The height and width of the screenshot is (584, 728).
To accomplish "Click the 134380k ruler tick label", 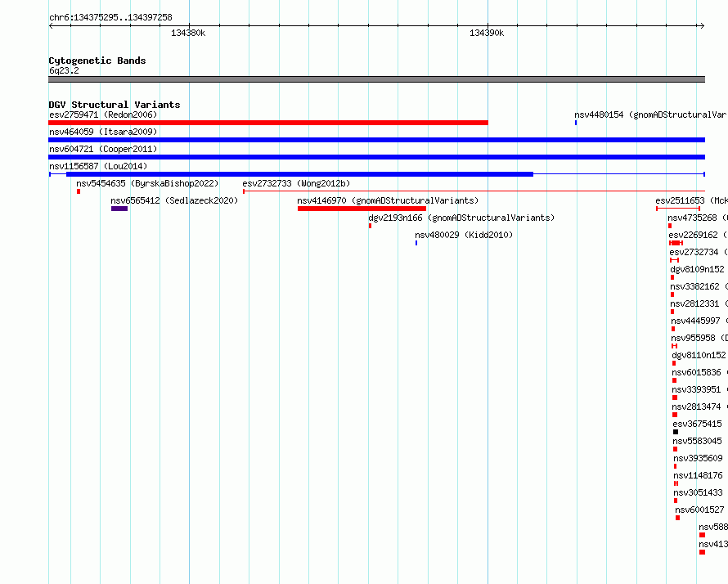I will click(x=188, y=33).
